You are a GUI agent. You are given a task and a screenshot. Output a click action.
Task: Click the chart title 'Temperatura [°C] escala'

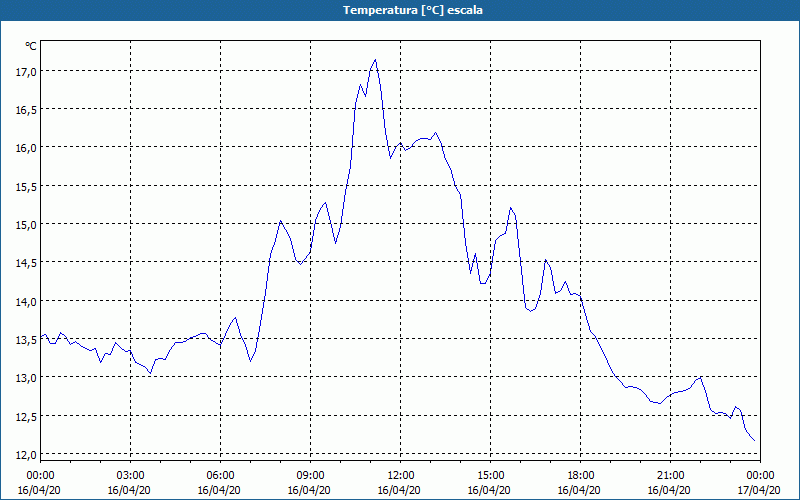[x=412, y=10]
